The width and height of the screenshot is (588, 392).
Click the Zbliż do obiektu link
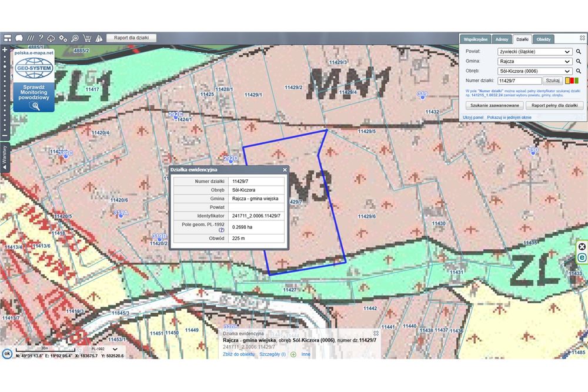239,354
